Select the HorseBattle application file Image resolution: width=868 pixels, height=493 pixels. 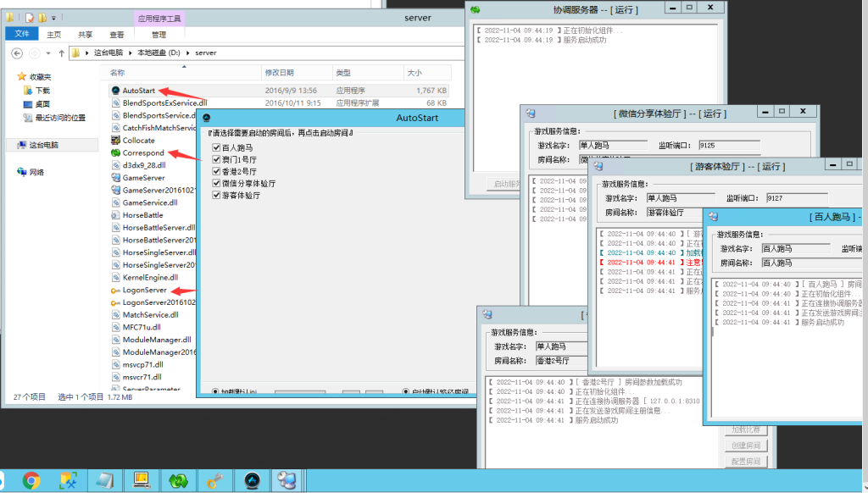click(142, 215)
